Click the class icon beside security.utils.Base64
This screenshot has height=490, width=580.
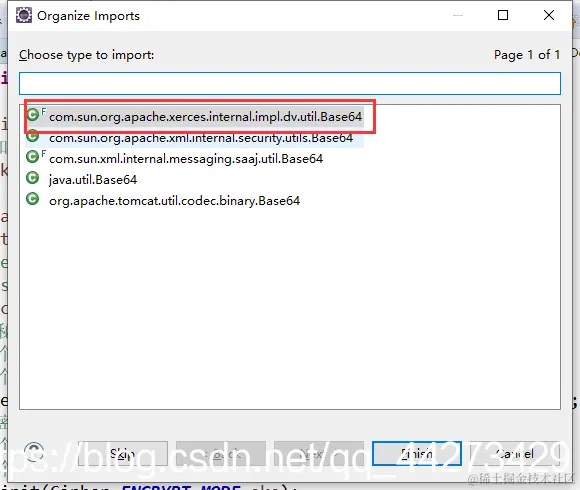(x=33, y=136)
